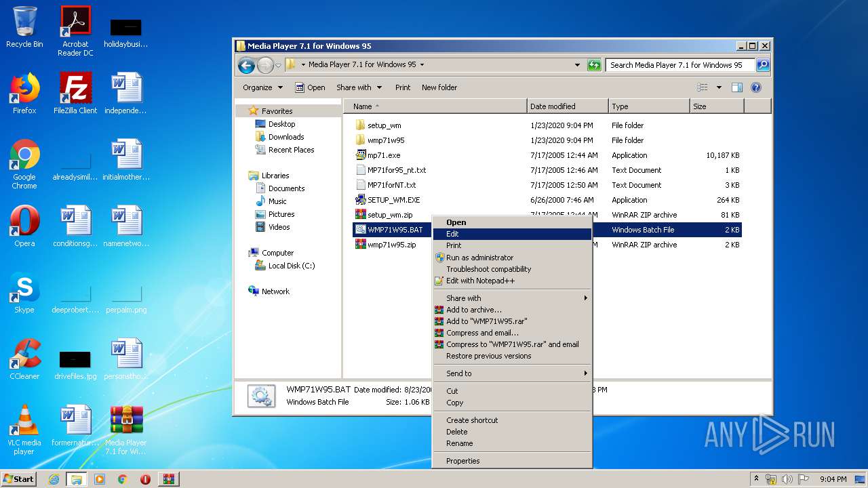The width and height of the screenshot is (868, 488).
Task: Choose Add to archive...
Action: click(513, 310)
